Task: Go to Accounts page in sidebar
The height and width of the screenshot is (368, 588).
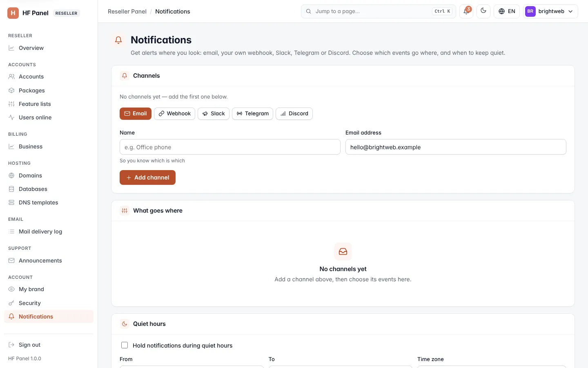Action: click(49, 76)
